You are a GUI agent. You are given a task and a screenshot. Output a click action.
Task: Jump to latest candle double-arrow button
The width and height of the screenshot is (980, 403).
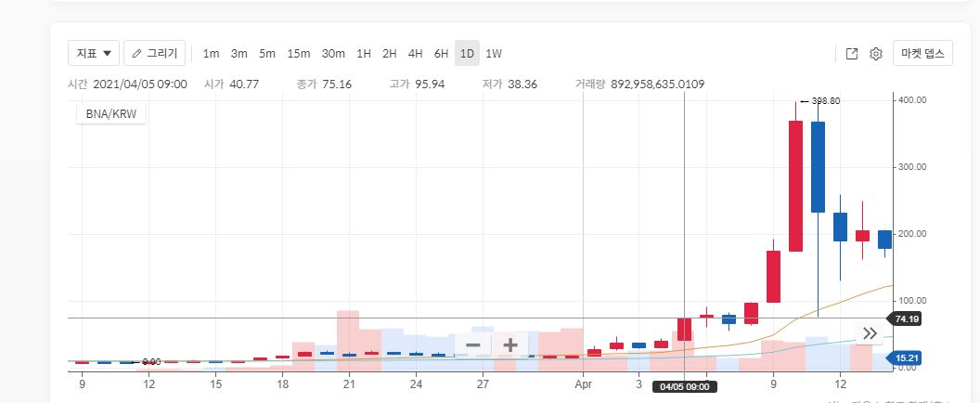pyautogui.click(x=870, y=333)
